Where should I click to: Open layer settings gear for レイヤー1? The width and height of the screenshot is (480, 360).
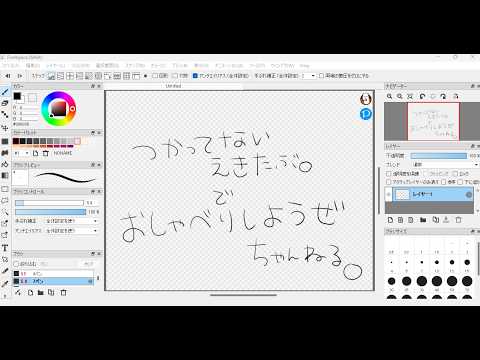[469, 195]
